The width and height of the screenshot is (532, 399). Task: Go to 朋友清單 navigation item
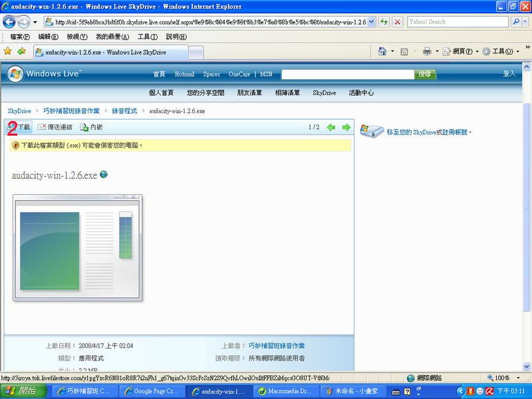249,92
